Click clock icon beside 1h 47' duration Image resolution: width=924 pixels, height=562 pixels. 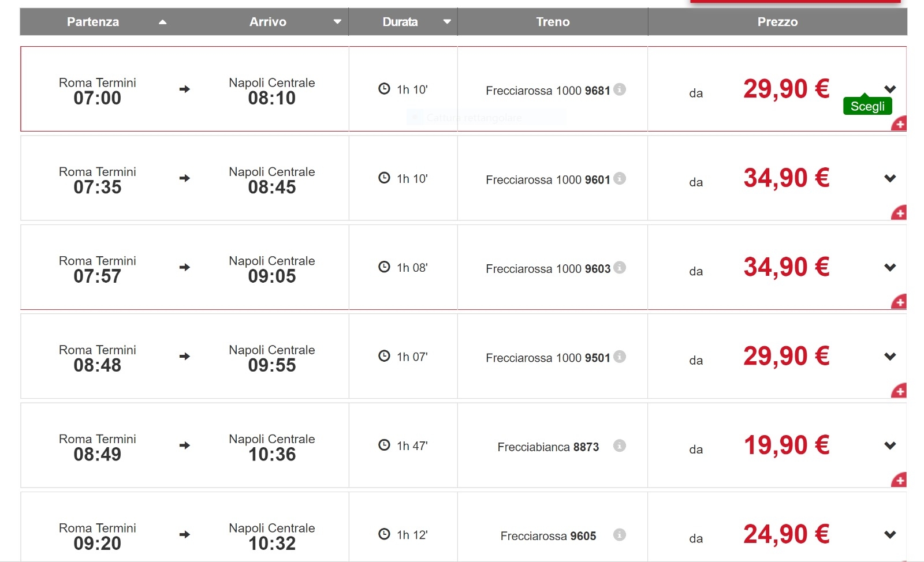click(x=384, y=445)
